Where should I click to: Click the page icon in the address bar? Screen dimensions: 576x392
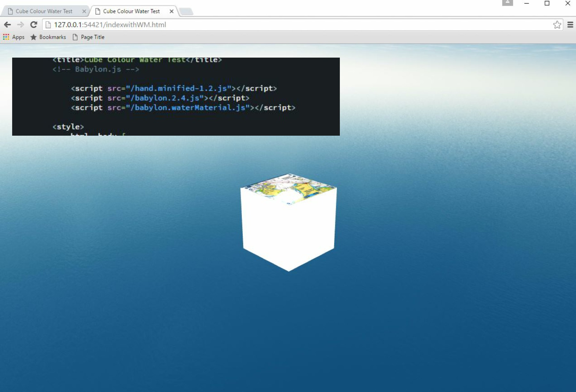(48, 25)
